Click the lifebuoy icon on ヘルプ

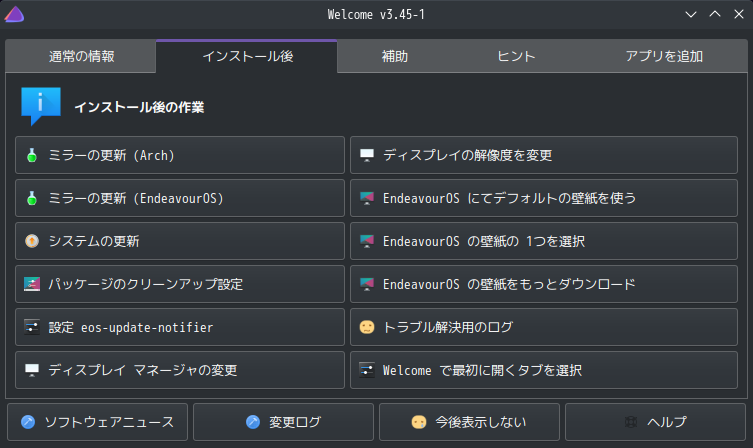(x=631, y=422)
